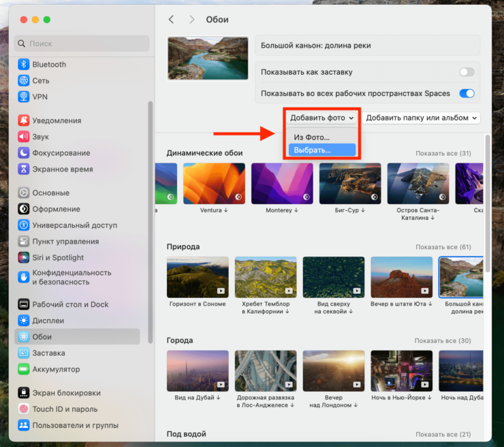The image size is (504, 447).
Task: Open the Дисплеи sun icon
Action: (x=24, y=320)
